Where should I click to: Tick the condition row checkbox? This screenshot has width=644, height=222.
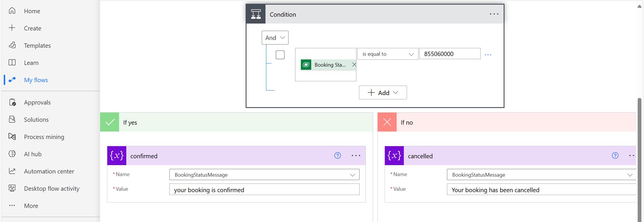pyautogui.click(x=280, y=55)
